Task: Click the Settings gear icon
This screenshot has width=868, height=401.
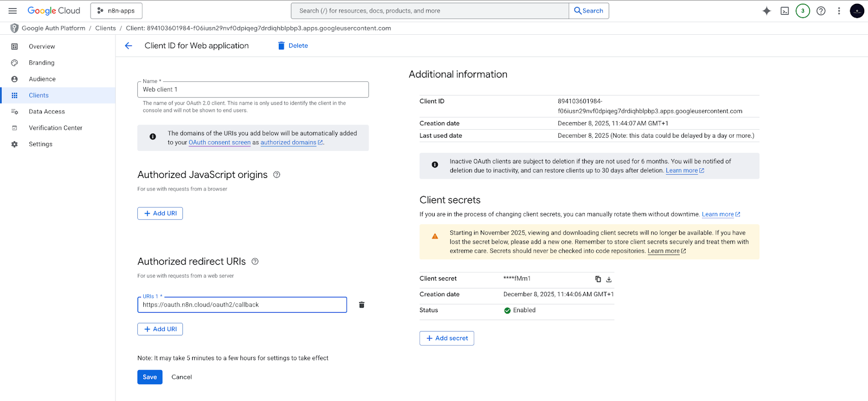Action: point(15,144)
